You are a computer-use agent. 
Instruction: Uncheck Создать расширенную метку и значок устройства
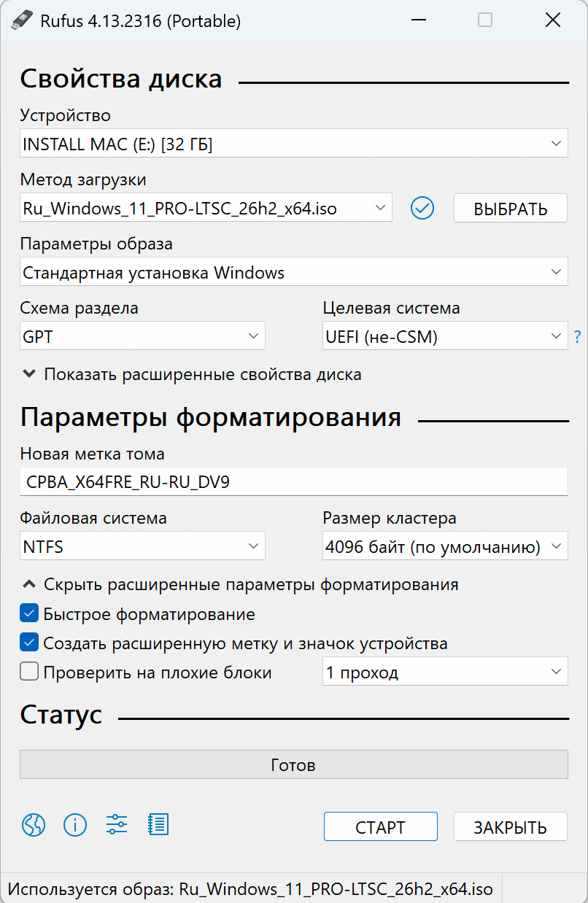[29, 642]
